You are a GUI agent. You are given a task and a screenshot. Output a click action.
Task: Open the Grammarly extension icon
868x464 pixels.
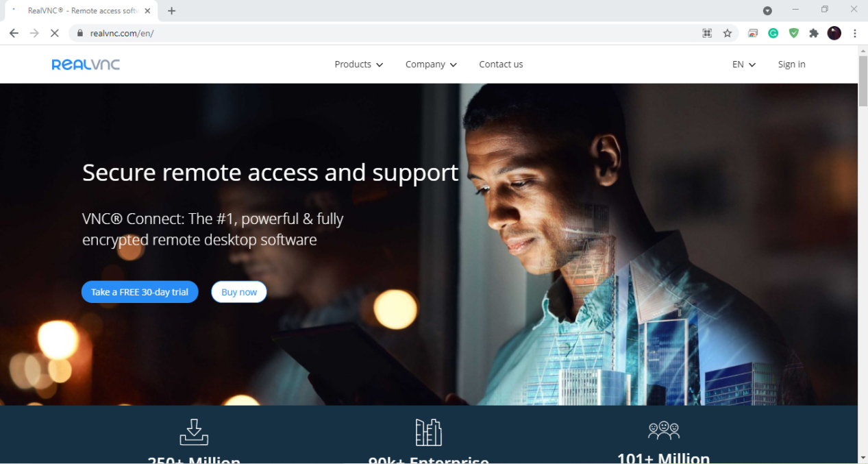pyautogui.click(x=773, y=33)
